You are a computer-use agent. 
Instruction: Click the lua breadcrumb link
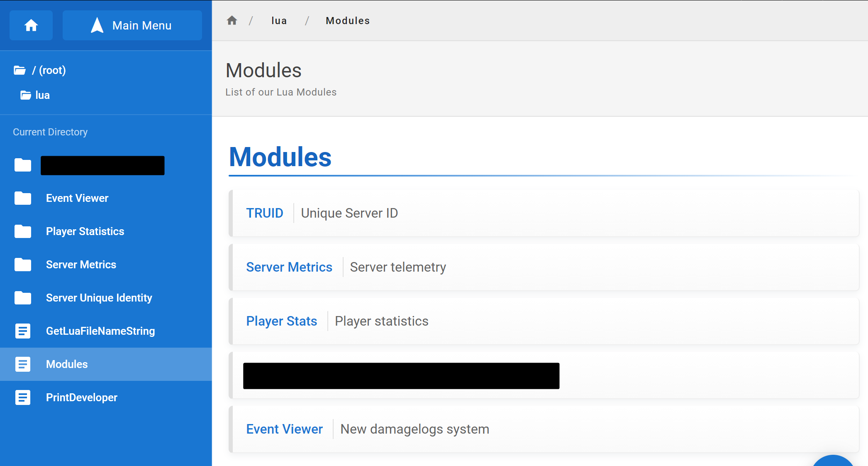coord(279,21)
